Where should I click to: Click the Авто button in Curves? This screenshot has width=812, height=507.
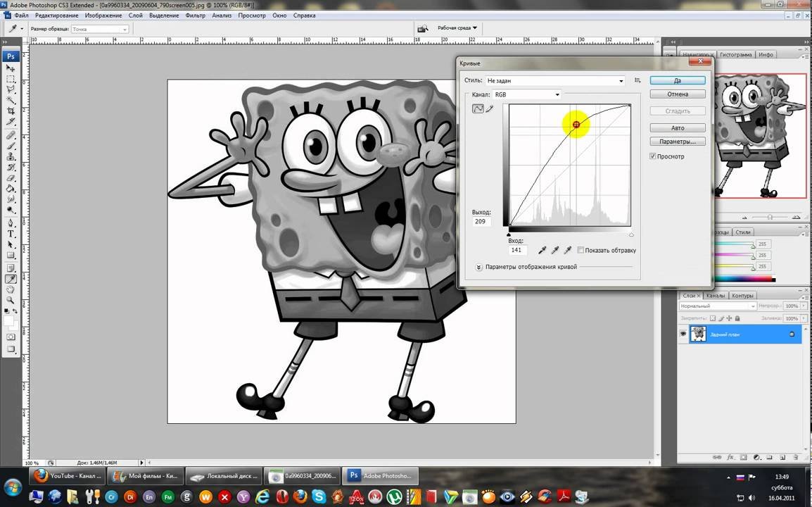click(x=678, y=128)
